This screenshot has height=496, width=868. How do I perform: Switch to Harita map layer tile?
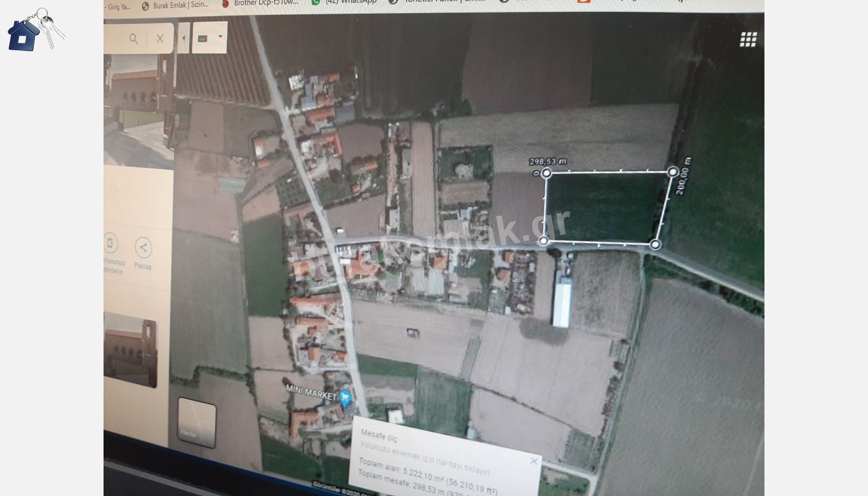(197, 423)
